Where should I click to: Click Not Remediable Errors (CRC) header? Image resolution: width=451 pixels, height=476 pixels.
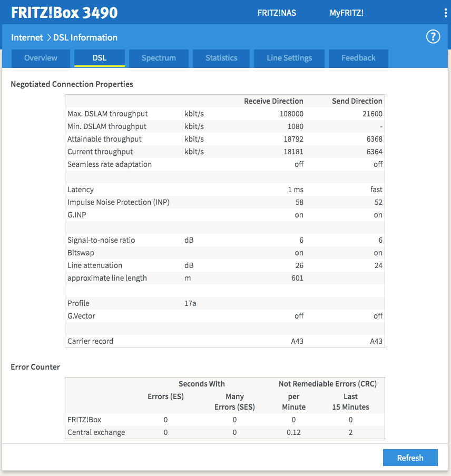point(328,384)
